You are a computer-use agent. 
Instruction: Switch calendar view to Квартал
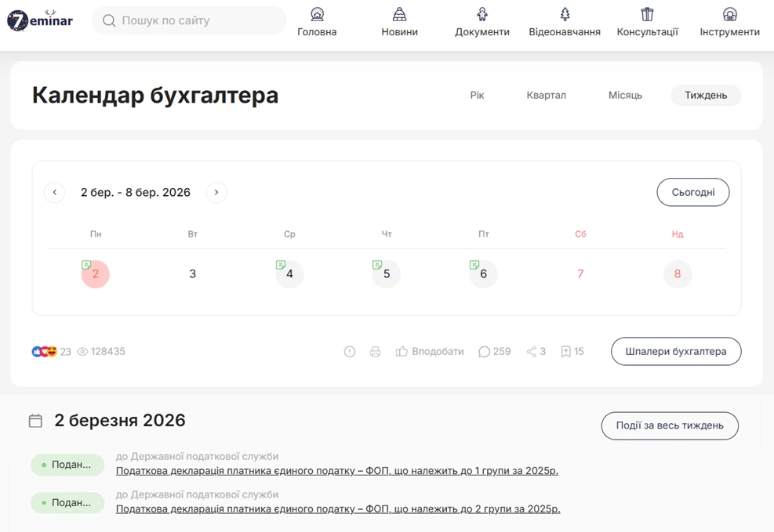(x=546, y=95)
